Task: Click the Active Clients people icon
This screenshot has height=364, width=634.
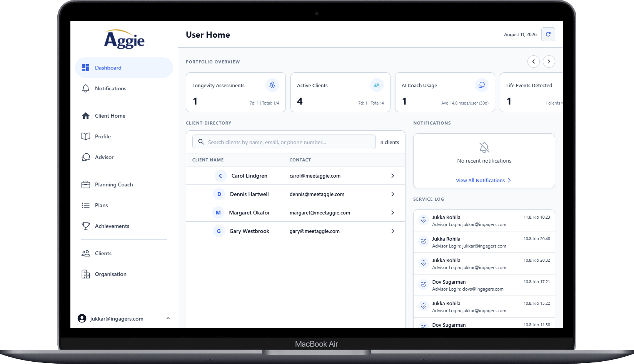Action: [x=377, y=85]
